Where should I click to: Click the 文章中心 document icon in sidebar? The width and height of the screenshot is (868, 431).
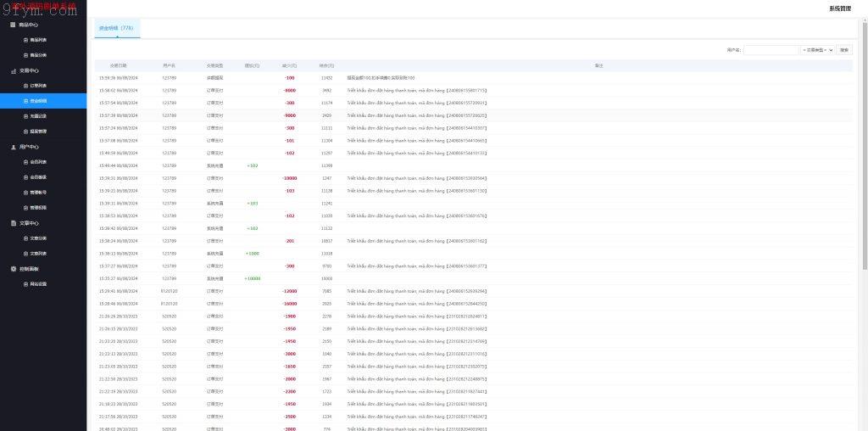pyautogui.click(x=13, y=223)
